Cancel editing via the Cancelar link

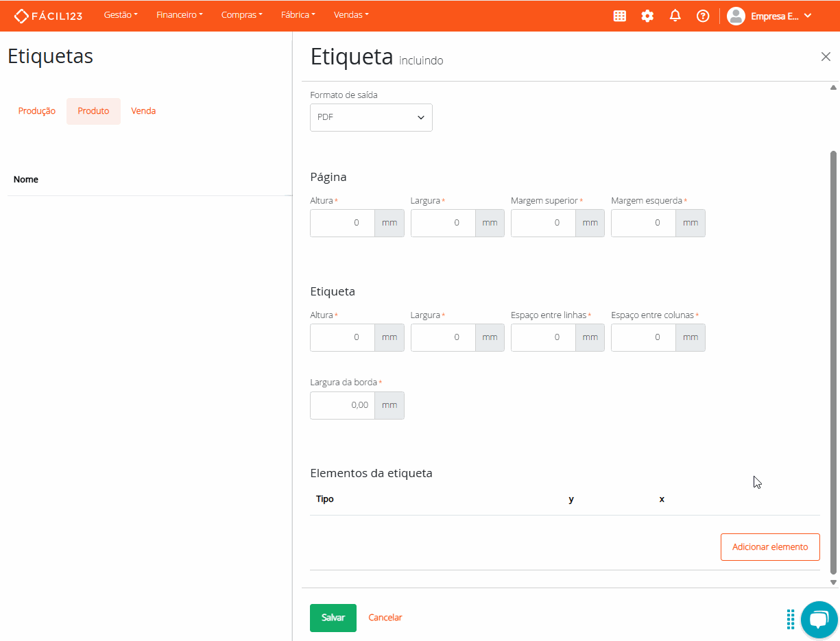tap(385, 617)
